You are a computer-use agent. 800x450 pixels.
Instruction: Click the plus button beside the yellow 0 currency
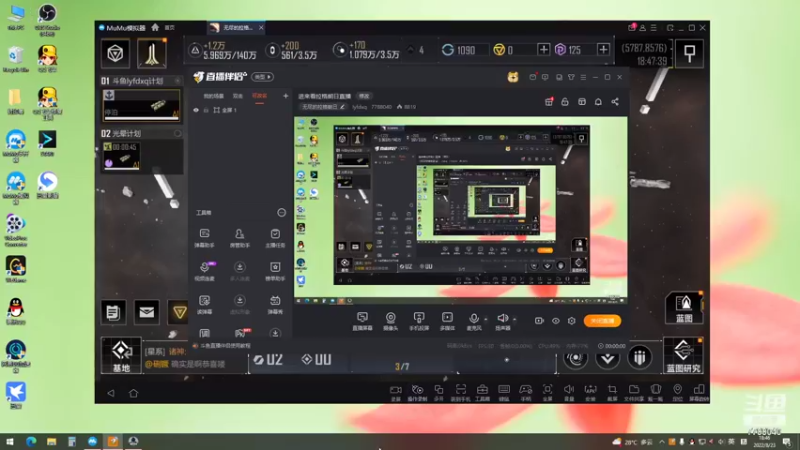(543, 49)
